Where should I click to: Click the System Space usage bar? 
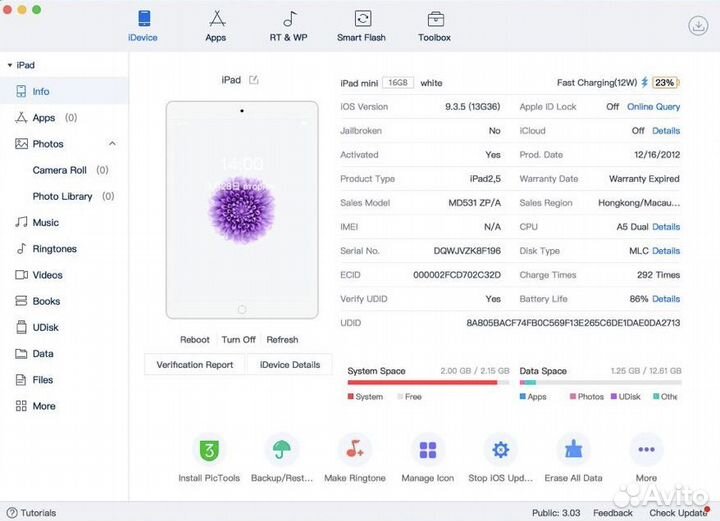[x=427, y=383]
